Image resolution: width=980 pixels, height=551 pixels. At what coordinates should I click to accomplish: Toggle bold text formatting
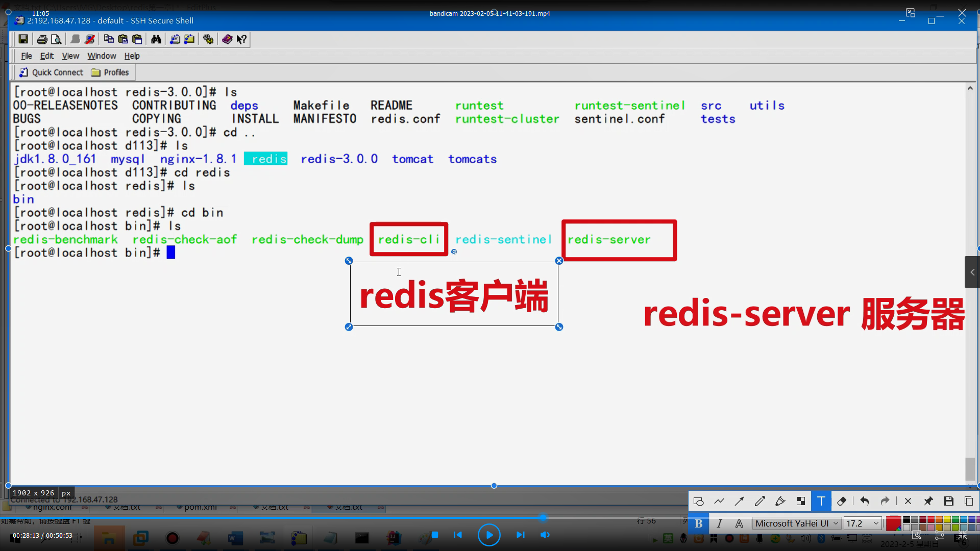[x=698, y=523]
